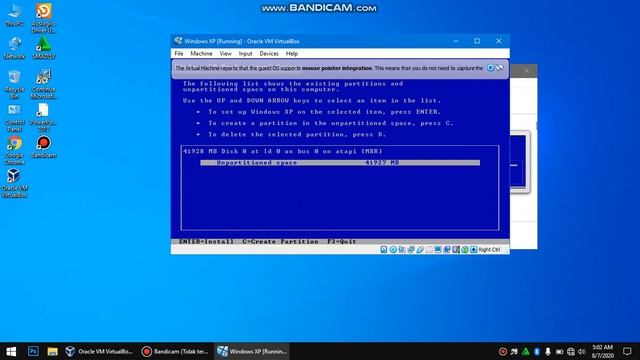This screenshot has width=640, height=360.
Task: Switch to Bandicam taskbar button
Action: [x=175, y=351]
